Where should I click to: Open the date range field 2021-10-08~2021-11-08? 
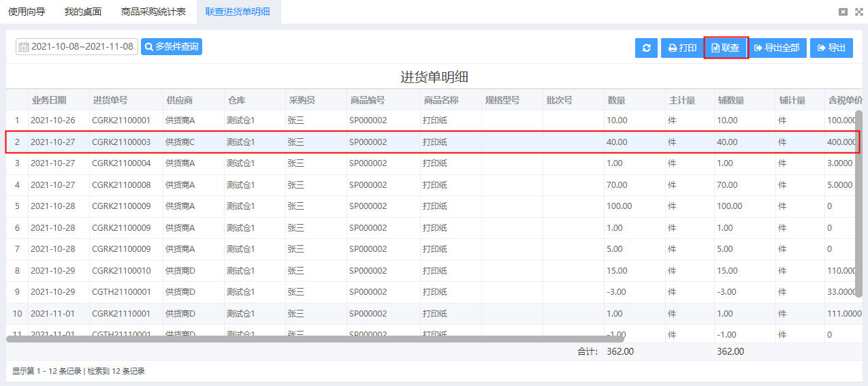point(77,47)
